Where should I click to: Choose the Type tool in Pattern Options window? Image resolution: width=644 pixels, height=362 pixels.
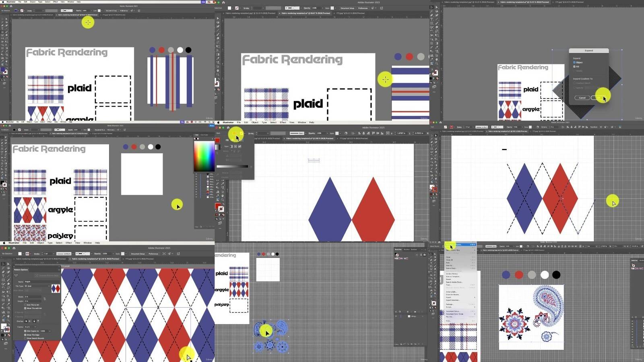(3, 276)
